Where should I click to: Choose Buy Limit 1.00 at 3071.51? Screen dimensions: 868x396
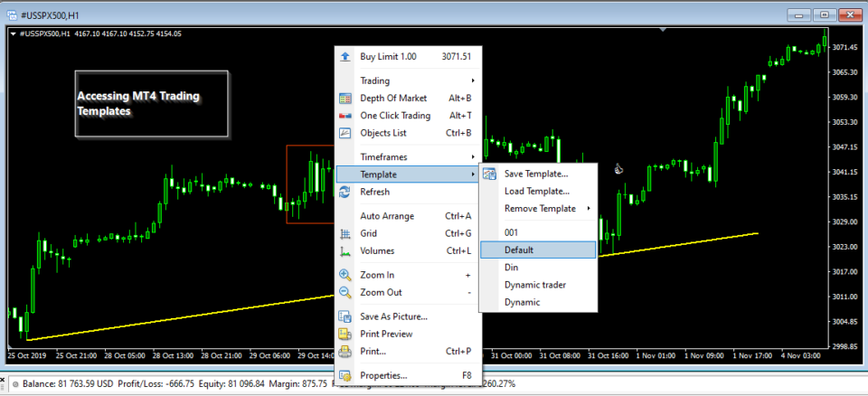[x=408, y=56]
